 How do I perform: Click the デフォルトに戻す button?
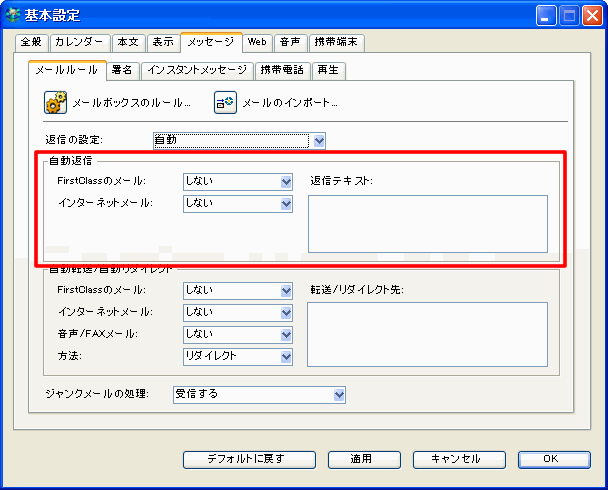[245, 459]
